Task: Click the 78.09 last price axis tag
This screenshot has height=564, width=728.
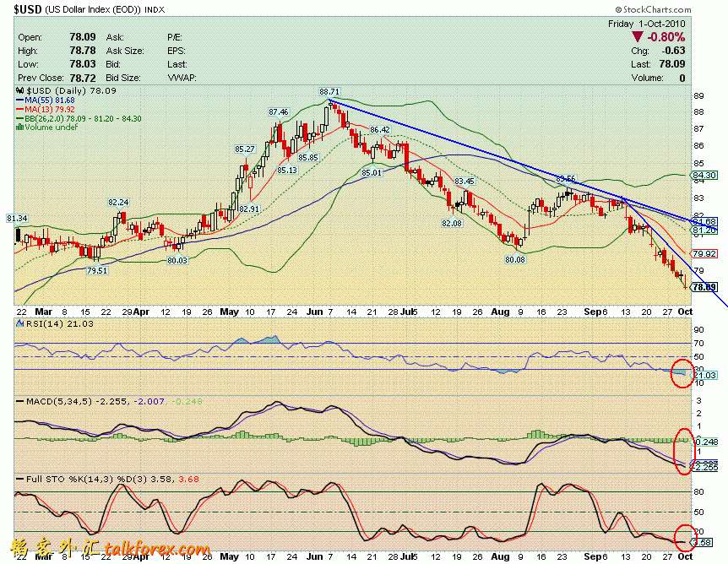Action: tap(704, 287)
